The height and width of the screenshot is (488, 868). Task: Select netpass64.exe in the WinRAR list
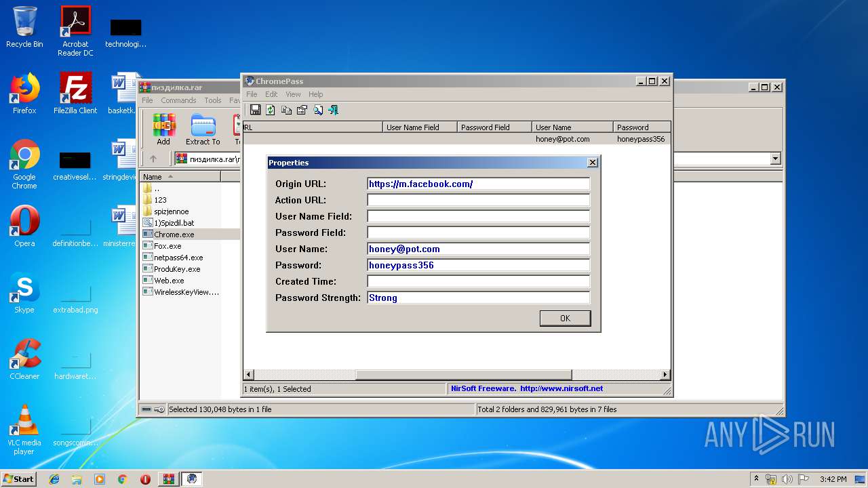pyautogui.click(x=178, y=258)
